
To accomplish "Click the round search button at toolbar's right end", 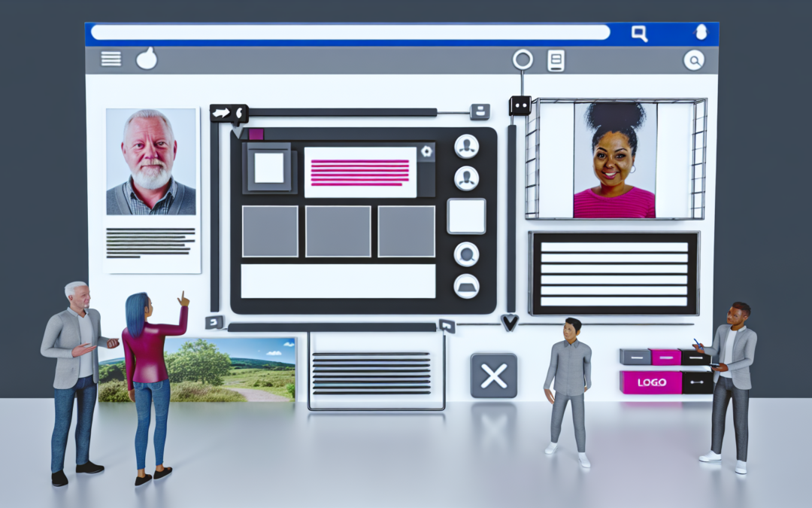I will coord(694,61).
